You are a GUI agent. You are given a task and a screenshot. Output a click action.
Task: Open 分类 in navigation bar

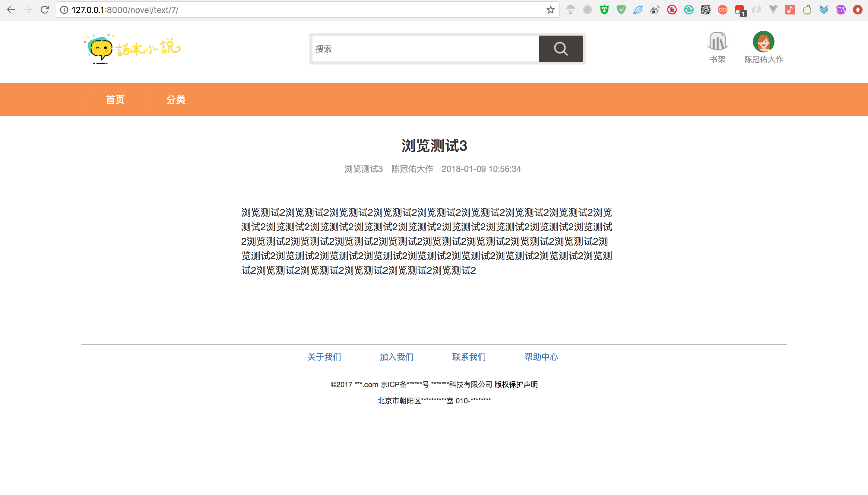tap(176, 99)
